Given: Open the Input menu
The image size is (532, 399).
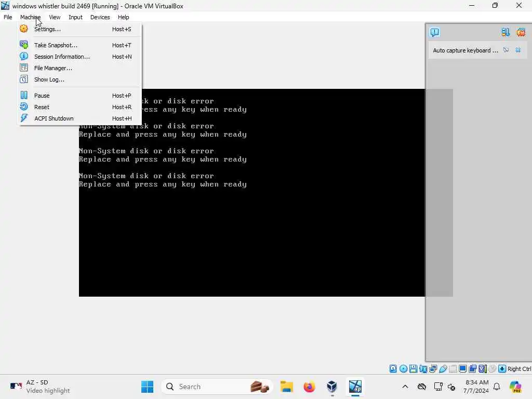Looking at the screenshot, I should [x=75, y=17].
